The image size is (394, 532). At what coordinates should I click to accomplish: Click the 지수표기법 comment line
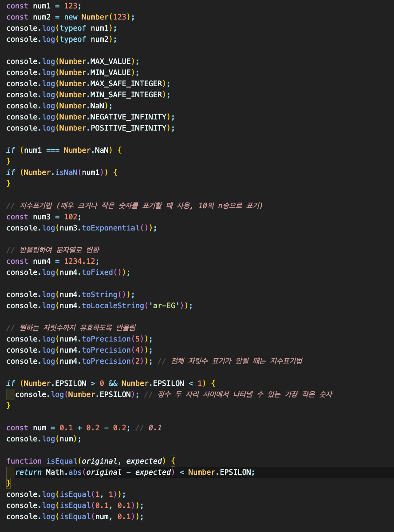[134, 206]
